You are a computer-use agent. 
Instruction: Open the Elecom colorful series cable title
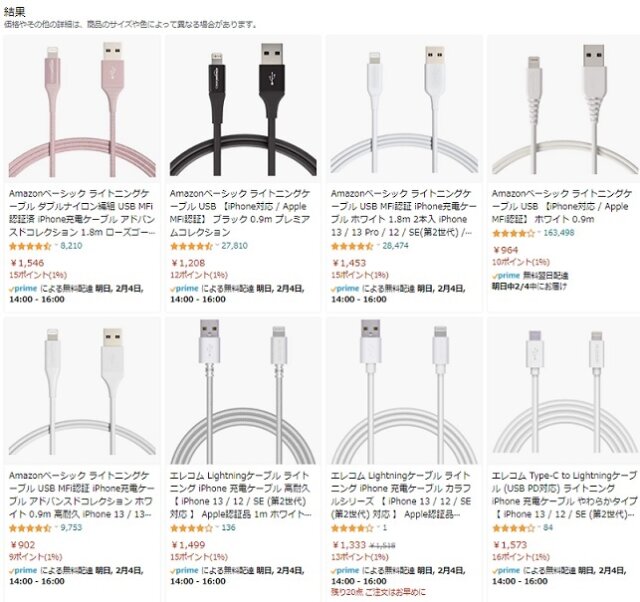401,495
